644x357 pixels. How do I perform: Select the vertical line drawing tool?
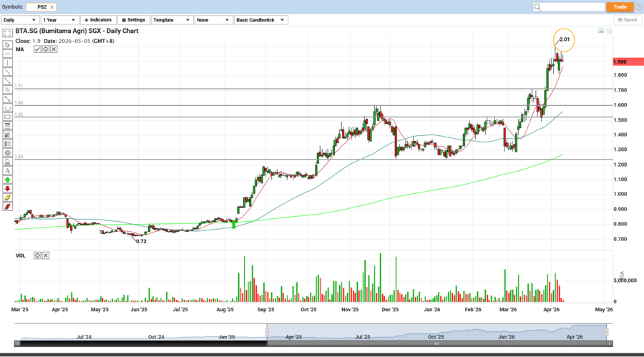pyautogui.click(x=7, y=63)
